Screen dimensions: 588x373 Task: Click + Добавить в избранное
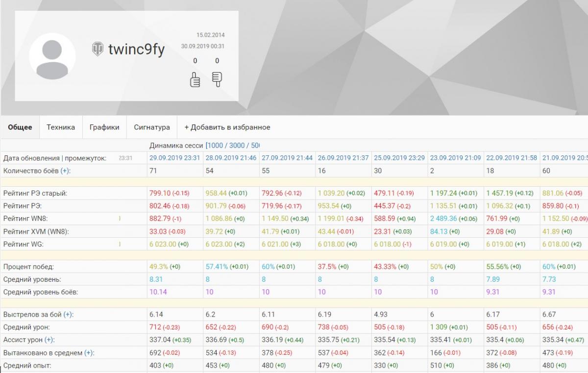coord(227,127)
